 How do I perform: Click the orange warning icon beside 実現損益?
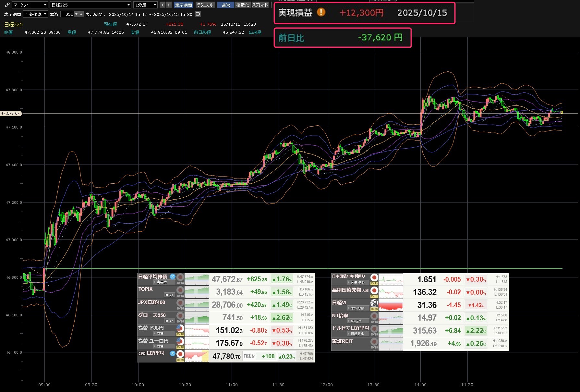click(x=321, y=12)
